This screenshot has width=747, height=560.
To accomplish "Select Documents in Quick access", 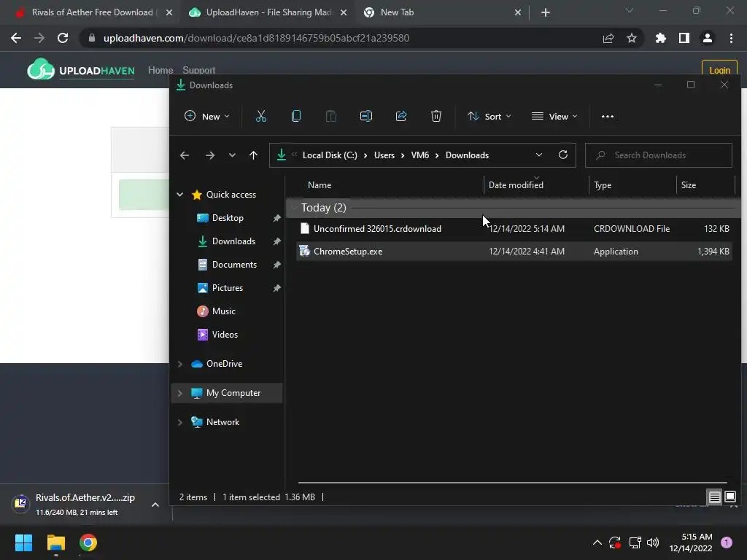I will [234, 264].
